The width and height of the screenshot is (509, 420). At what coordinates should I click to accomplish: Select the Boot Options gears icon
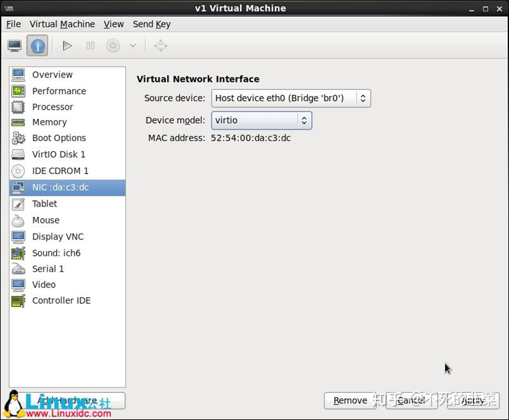(x=18, y=138)
